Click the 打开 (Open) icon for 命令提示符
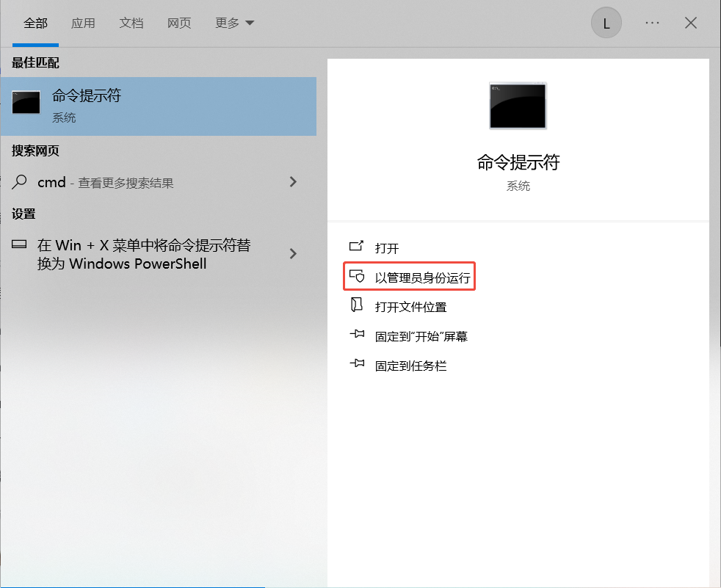 [x=357, y=247]
